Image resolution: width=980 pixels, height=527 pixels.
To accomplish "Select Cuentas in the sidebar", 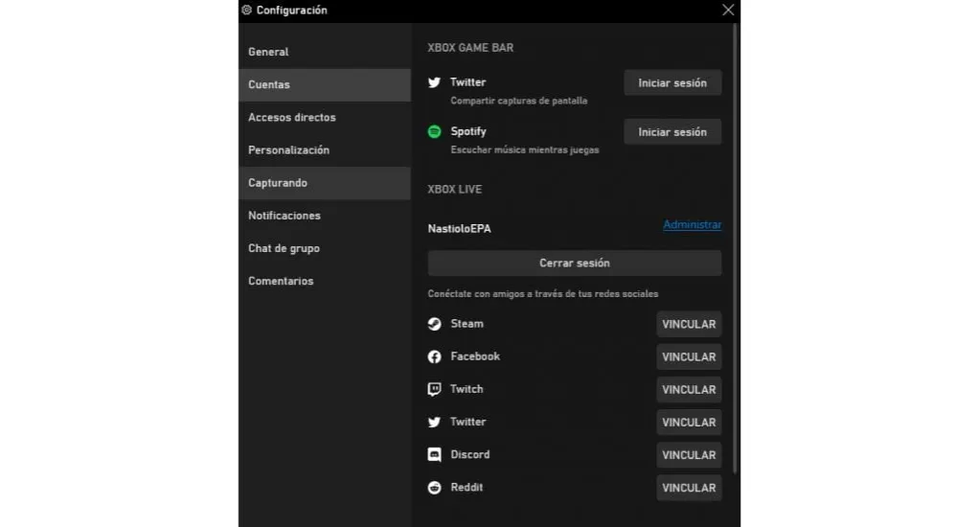I will 325,85.
